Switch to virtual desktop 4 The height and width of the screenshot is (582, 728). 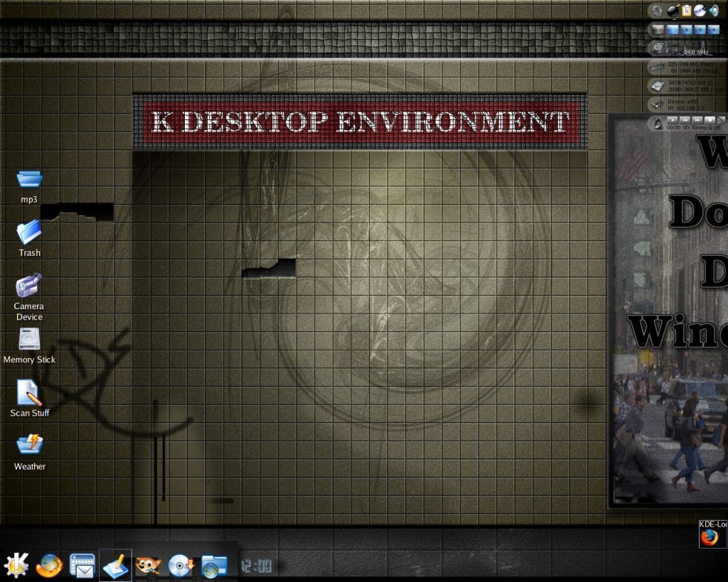coord(713,30)
